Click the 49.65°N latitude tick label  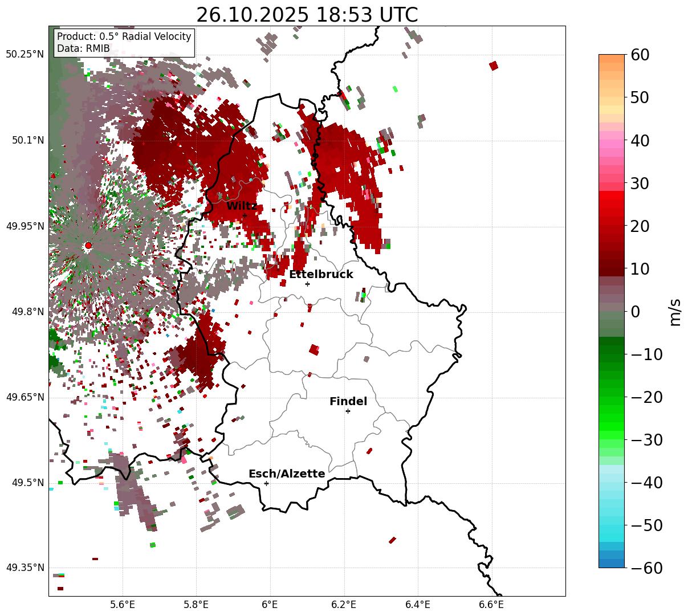coord(25,397)
